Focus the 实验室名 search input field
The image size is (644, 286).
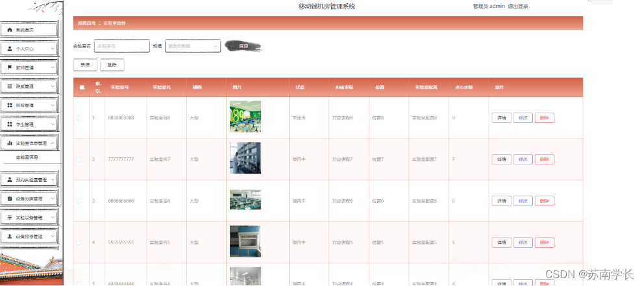(121, 46)
